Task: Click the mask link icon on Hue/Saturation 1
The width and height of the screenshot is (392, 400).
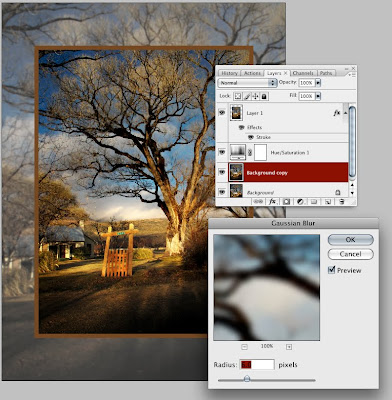Action: click(250, 153)
